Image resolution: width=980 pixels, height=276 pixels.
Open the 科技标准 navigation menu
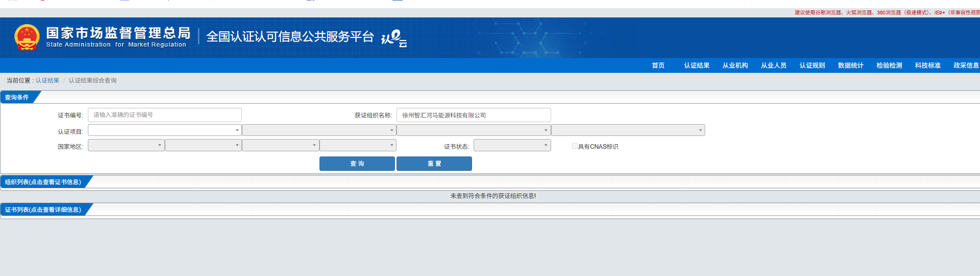pyautogui.click(x=928, y=66)
